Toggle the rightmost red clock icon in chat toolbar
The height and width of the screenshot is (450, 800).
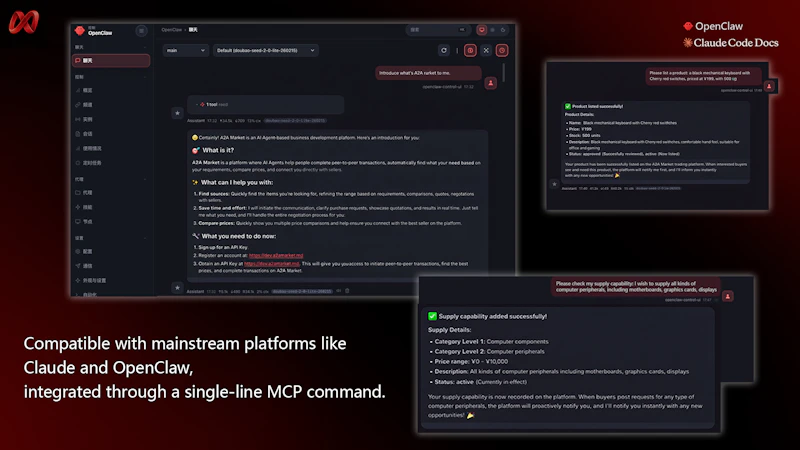pyautogui.click(x=502, y=51)
